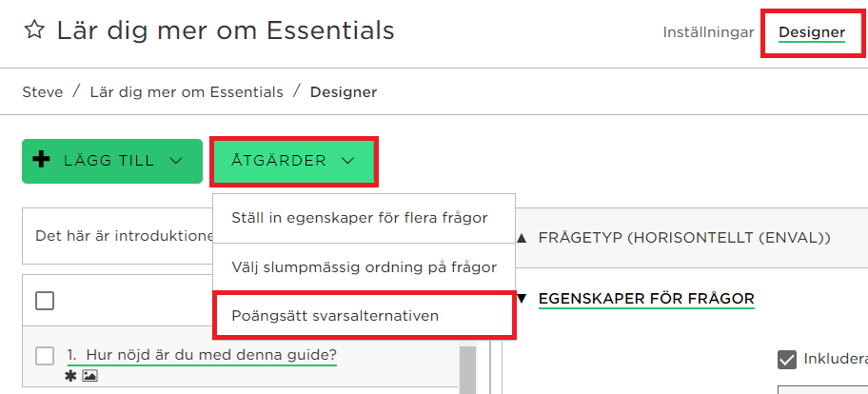The image size is (868, 394).
Task: Uncheck the Inkludera checkbox
Action: tap(786, 361)
